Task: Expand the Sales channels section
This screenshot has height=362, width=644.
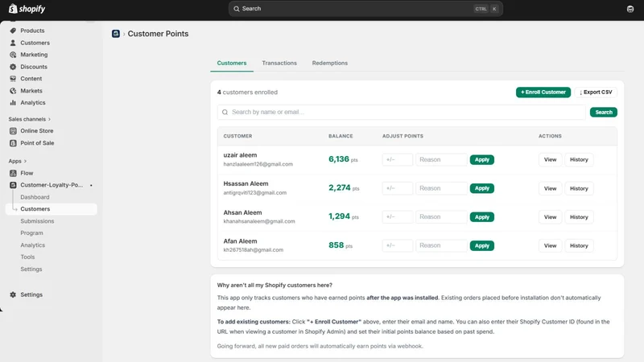Action: point(30,119)
